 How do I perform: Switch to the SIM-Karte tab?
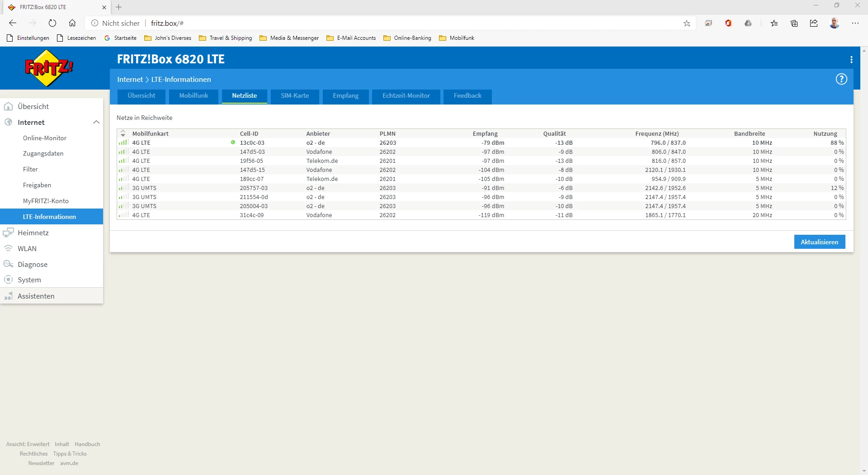295,96
